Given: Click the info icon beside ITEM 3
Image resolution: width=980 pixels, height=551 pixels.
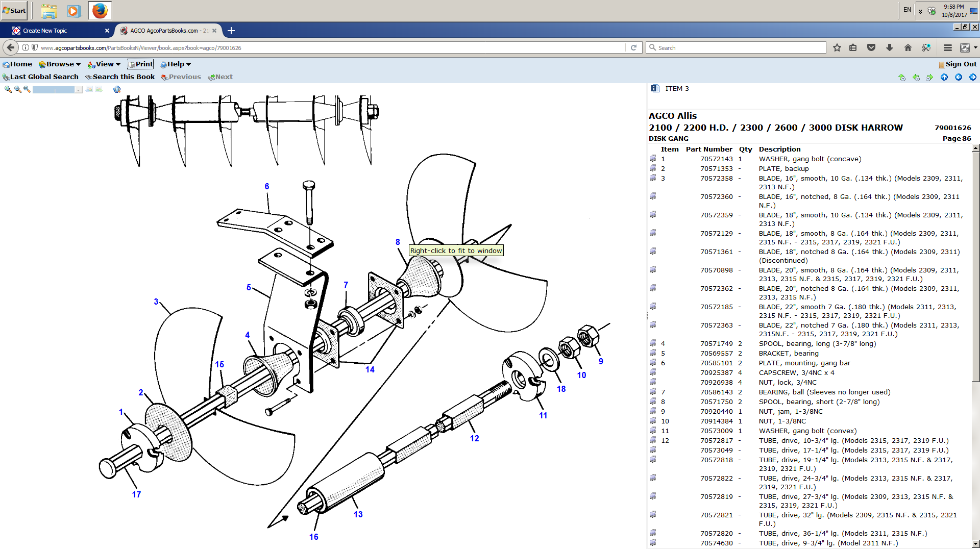Looking at the screenshot, I should [655, 88].
